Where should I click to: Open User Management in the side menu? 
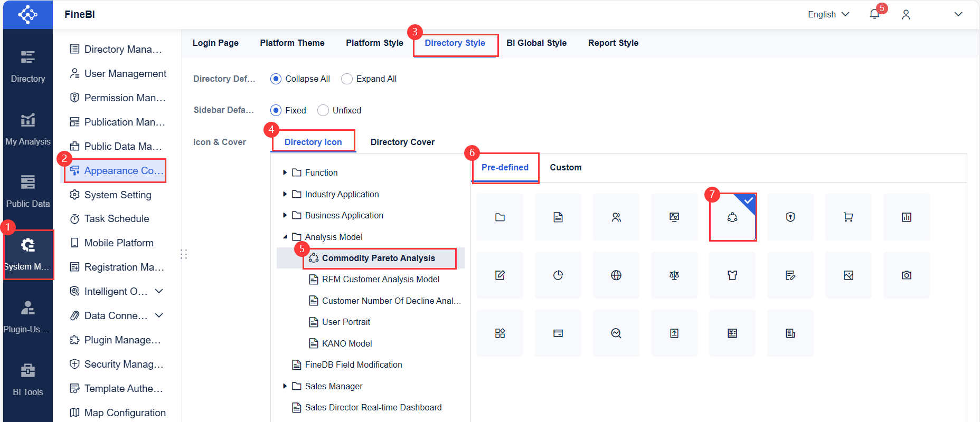[x=125, y=73]
